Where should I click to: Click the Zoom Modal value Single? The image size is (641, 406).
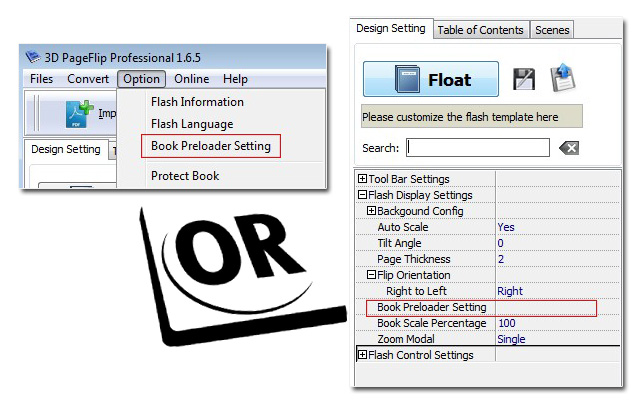click(x=511, y=339)
